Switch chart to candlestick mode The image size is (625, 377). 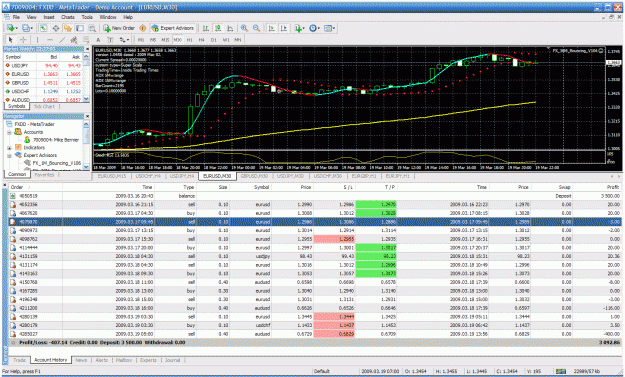click(x=218, y=28)
